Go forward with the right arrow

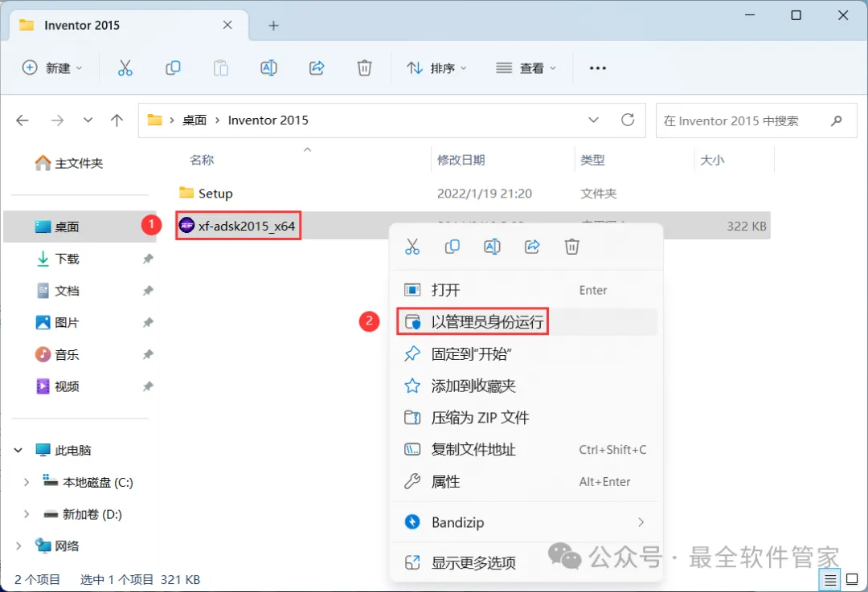coord(57,120)
